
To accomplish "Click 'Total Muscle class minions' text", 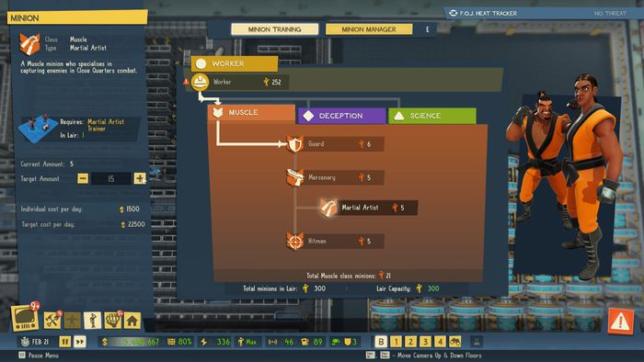I will [341, 276].
